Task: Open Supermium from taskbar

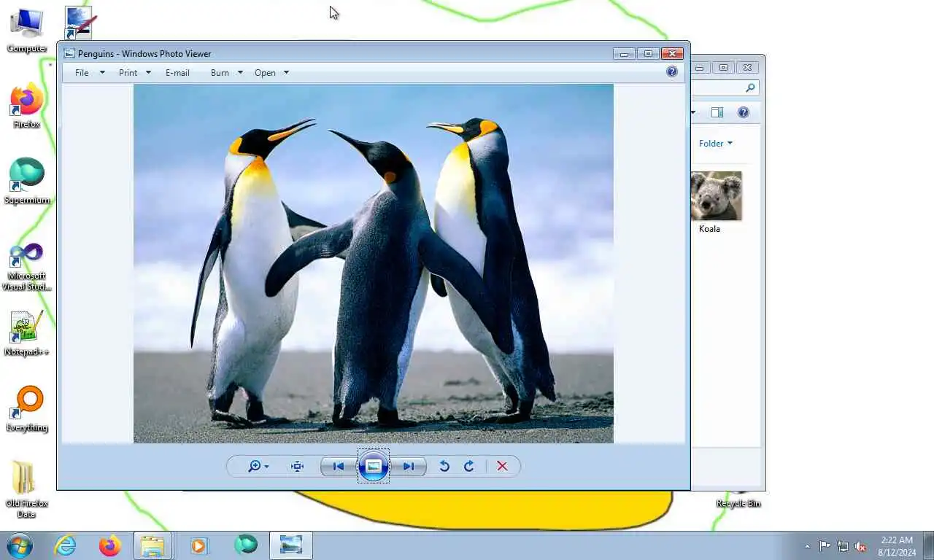Action: coord(245,545)
